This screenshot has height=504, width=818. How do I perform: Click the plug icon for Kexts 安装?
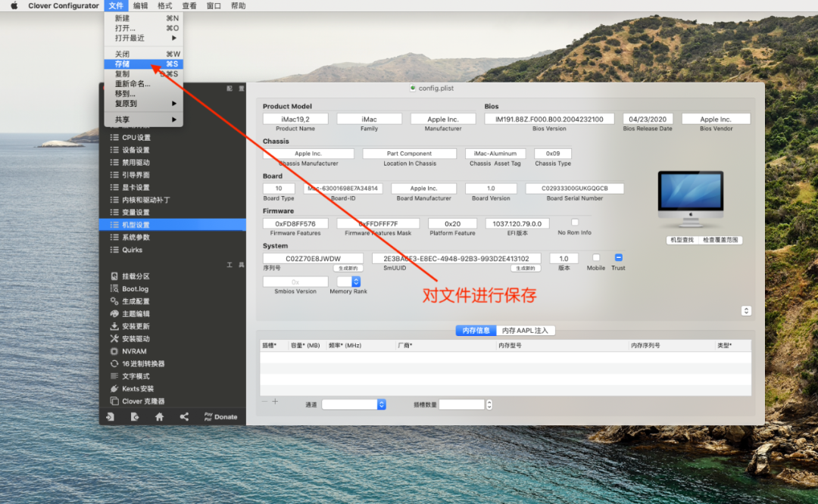114,389
